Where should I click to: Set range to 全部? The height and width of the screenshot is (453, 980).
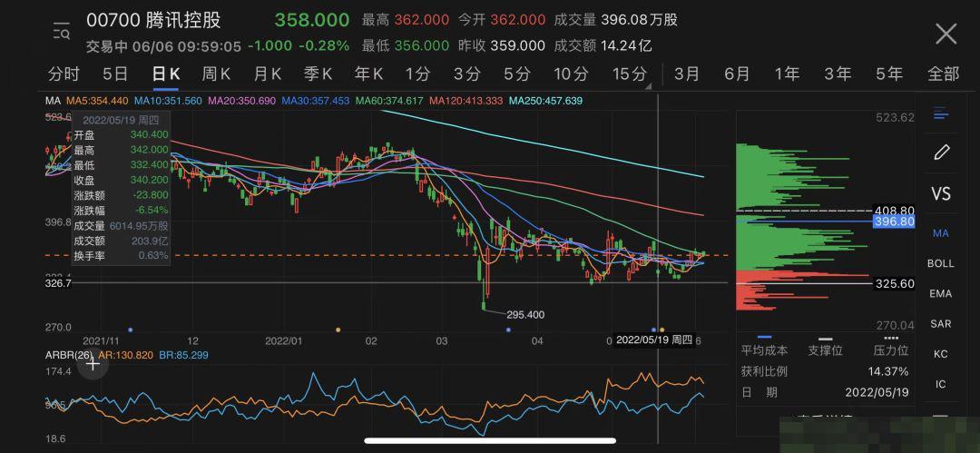click(x=943, y=74)
